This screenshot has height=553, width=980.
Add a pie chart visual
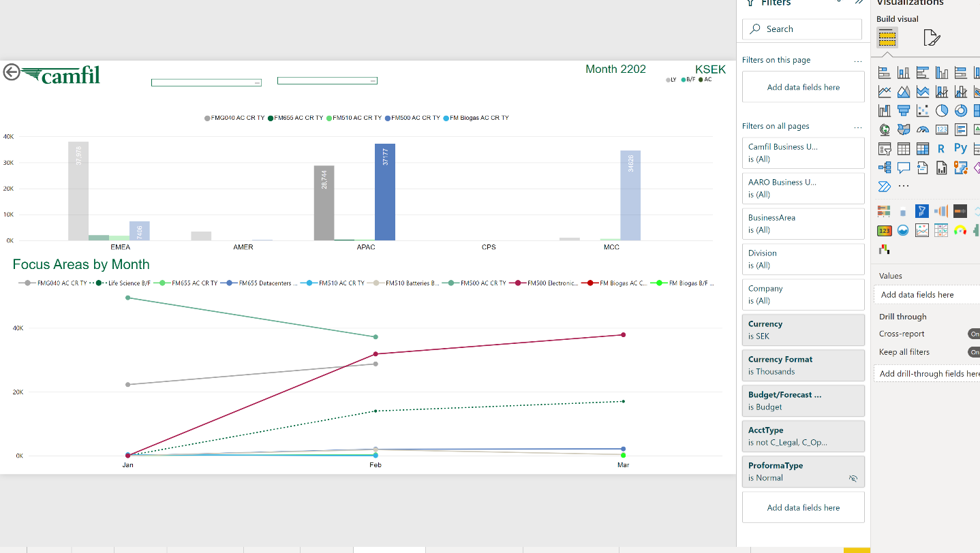942,110
